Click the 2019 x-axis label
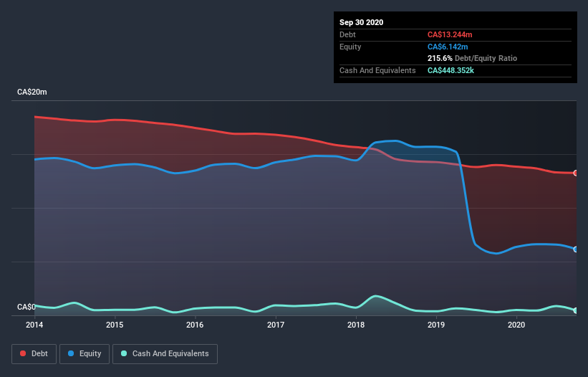Image resolution: width=588 pixels, height=377 pixels. 436,325
